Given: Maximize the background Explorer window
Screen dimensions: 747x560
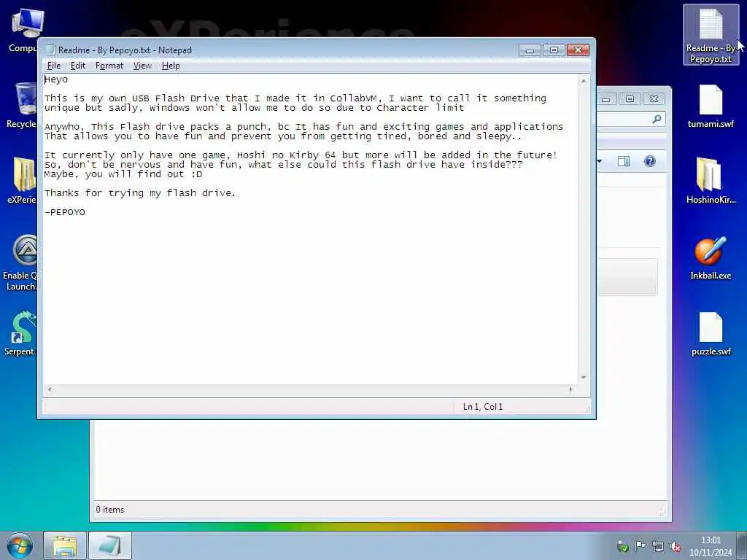Looking at the screenshot, I should pos(630,99).
